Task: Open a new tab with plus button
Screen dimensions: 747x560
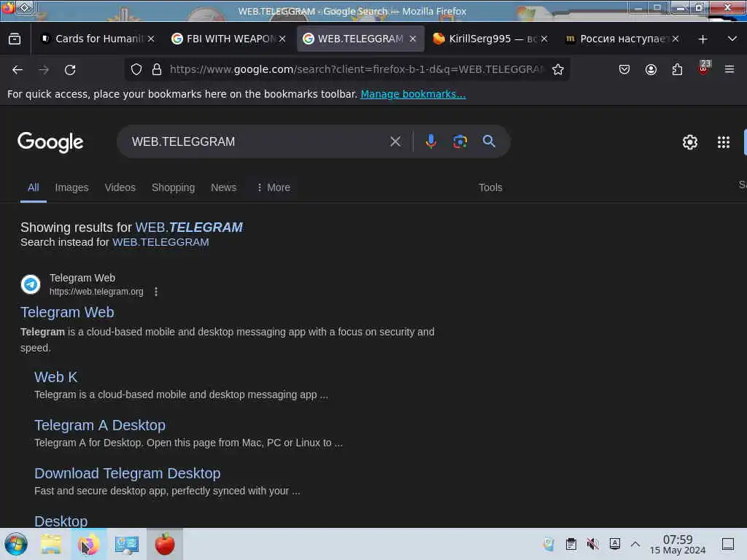Action: coord(703,39)
